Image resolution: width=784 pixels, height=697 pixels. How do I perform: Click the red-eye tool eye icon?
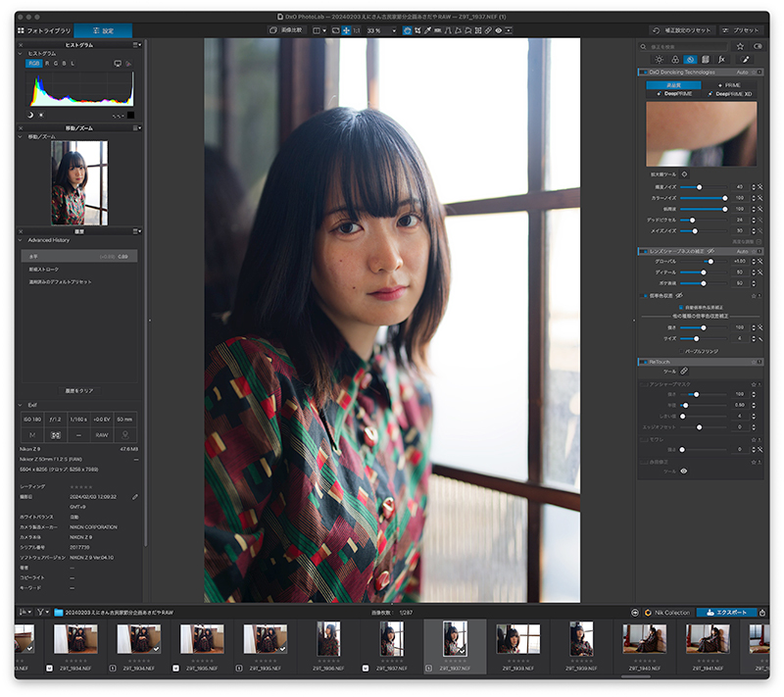(683, 471)
